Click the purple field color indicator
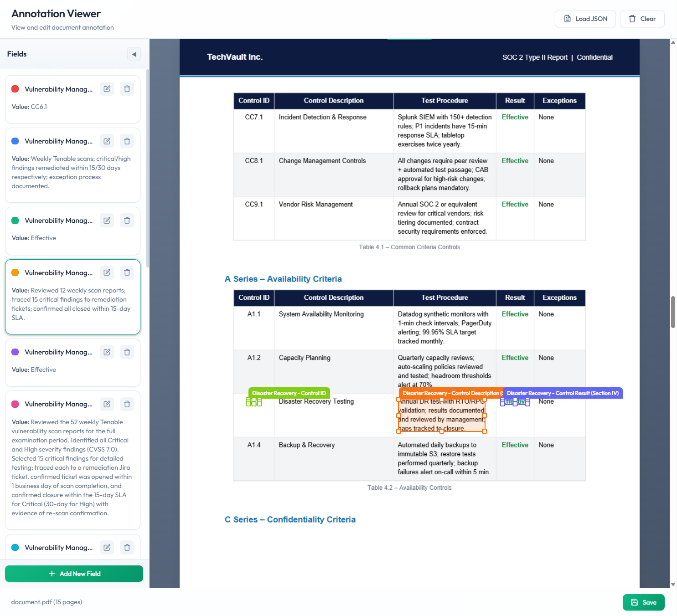Screen dimensions: 677x616 click(15, 351)
